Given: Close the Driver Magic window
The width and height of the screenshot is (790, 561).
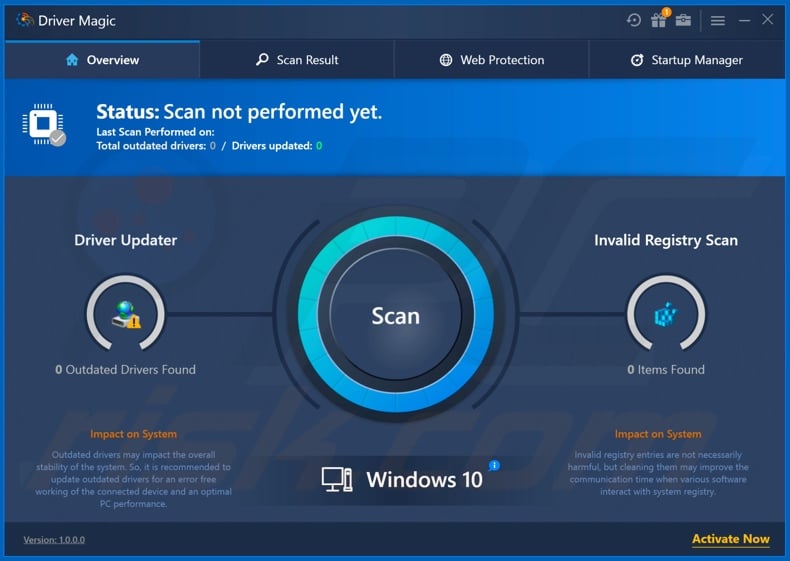Looking at the screenshot, I should (x=767, y=20).
